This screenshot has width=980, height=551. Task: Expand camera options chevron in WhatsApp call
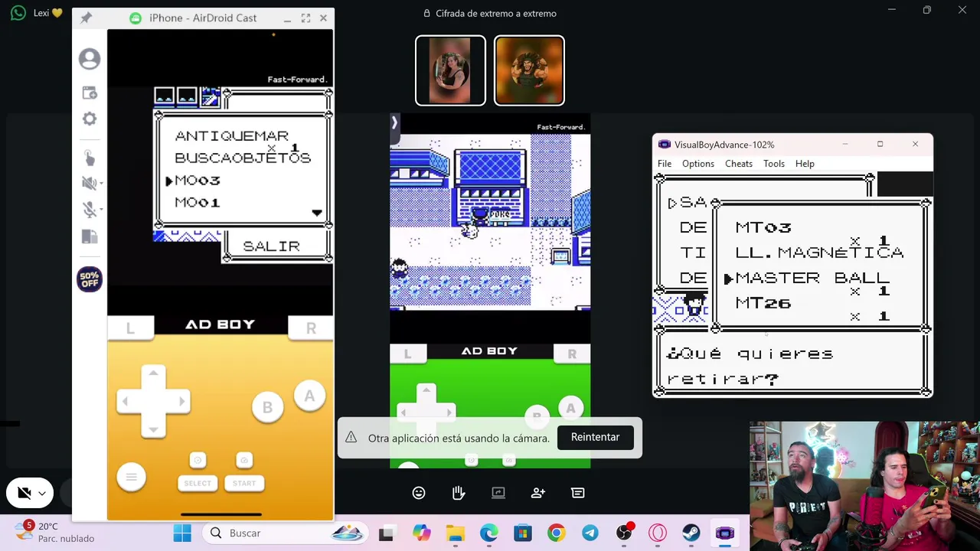(42, 494)
